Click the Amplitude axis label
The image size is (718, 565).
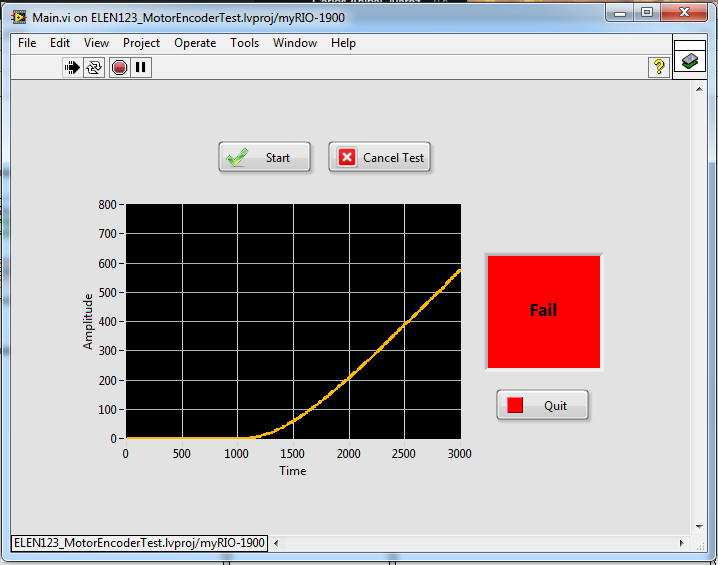click(x=88, y=321)
